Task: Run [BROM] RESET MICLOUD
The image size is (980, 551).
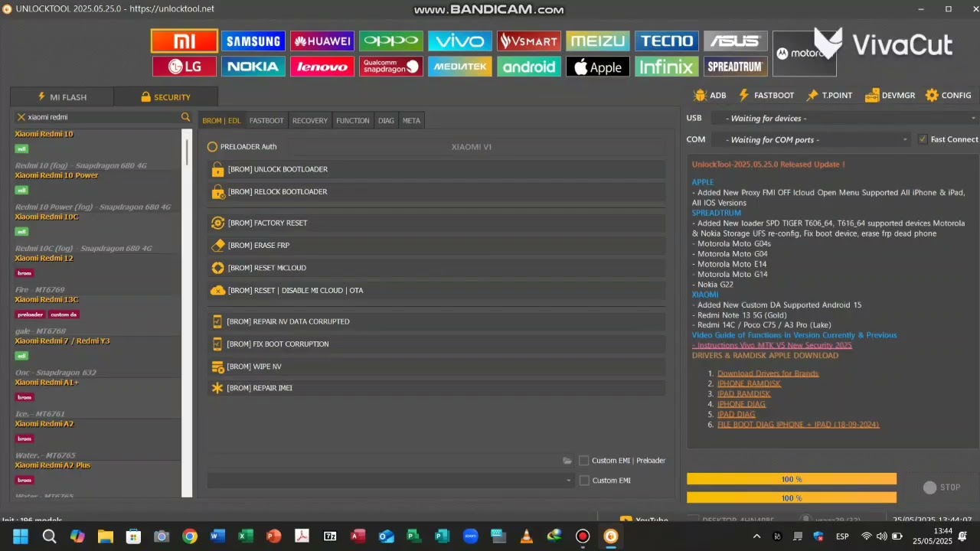Action: [x=436, y=268]
